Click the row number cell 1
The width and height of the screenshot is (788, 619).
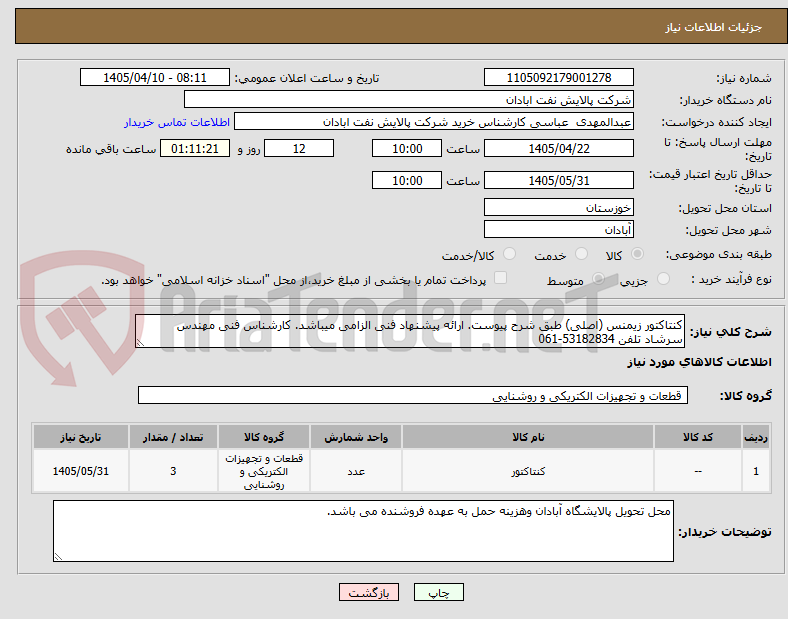pyautogui.click(x=756, y=471)
